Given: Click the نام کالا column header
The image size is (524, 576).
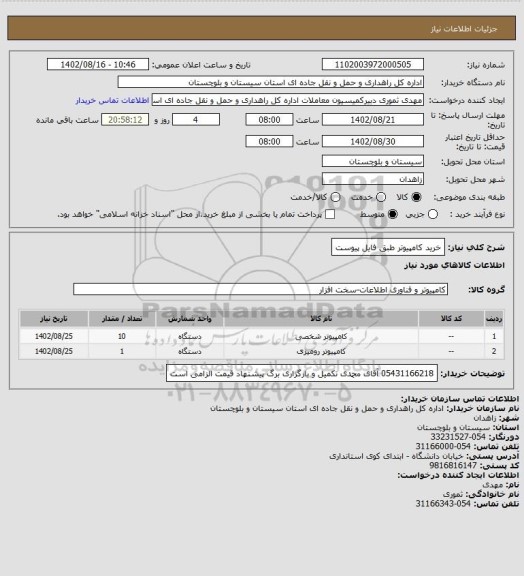Looking at the screenshot, I should 321,319.
